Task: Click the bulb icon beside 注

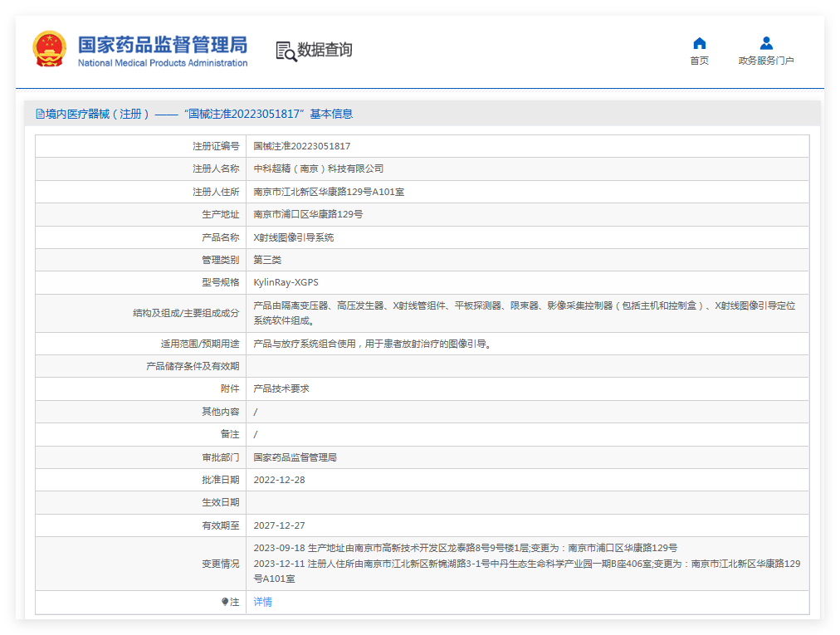Action: click(x=225, y=602)
